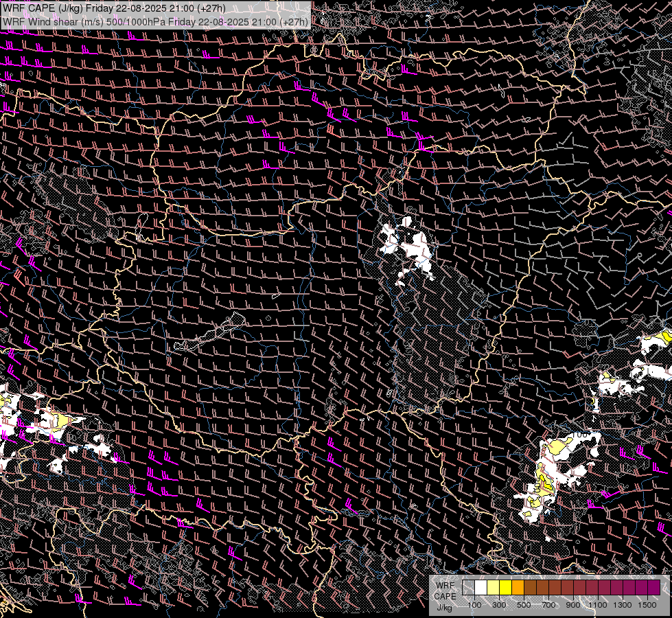This screenshot has height=618, width=672.
Task: Click the legend value 1500
Action: [x=647, y=605]
